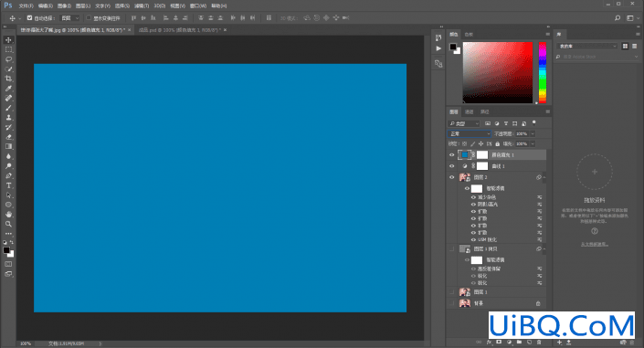Pick a color in the red color field
Image resolution: width=644 pixels, height=348 pixels.
(498, 72)
